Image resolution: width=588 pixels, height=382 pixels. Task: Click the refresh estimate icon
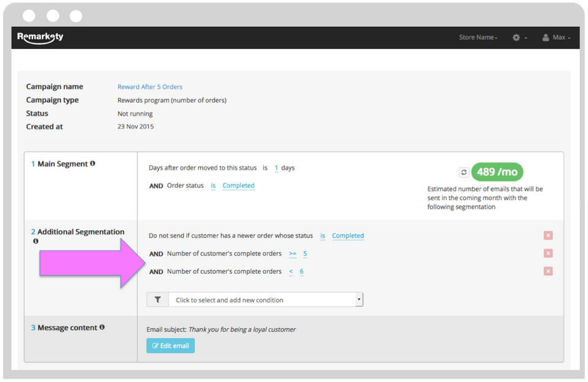(x=464, y=173)
